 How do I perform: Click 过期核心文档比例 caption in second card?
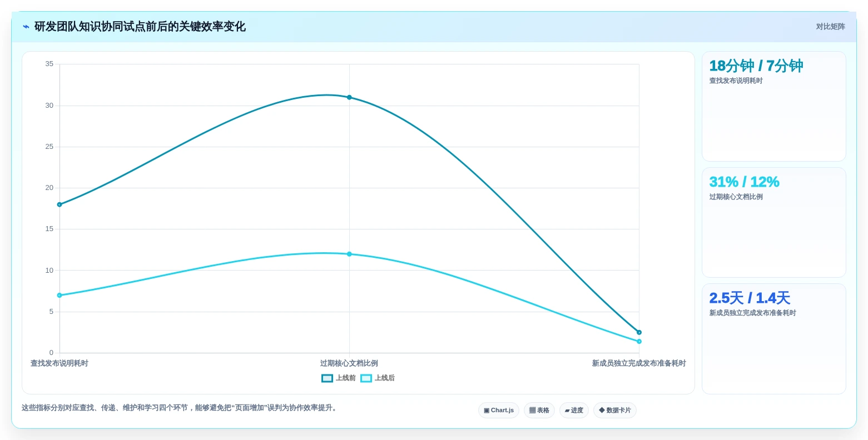pos(736,197)
